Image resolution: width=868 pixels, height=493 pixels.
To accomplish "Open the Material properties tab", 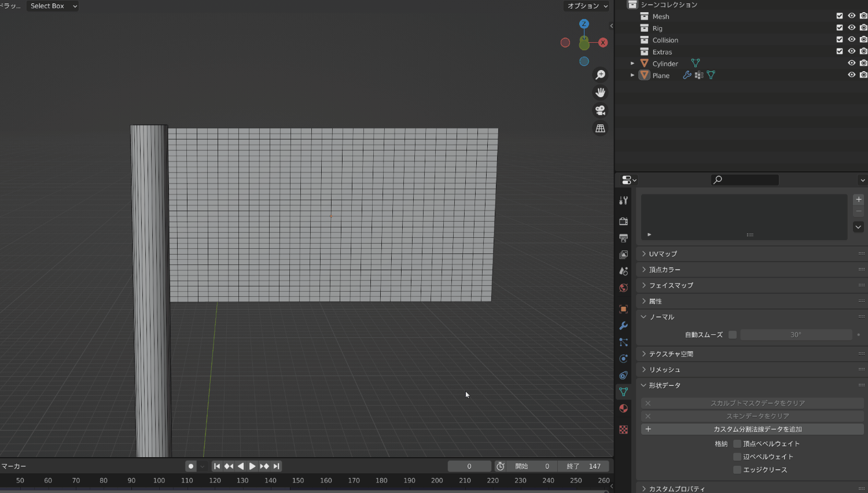I will tap(623, 408).
